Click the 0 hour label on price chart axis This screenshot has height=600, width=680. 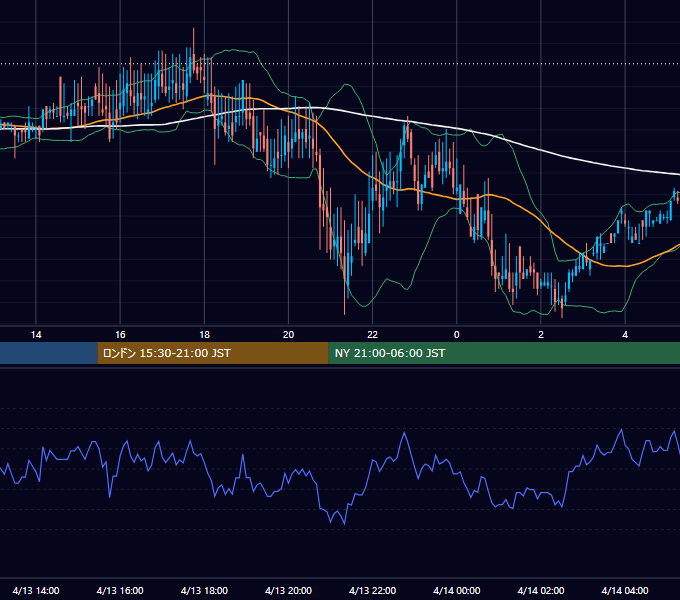[457, 335]
